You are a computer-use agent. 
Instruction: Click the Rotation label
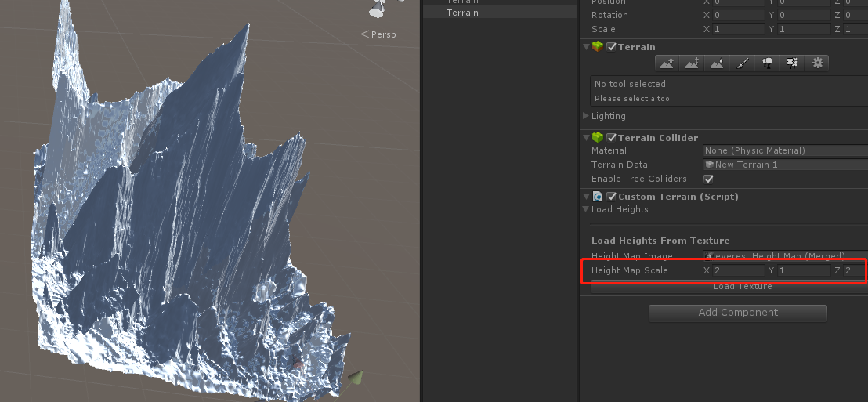point(609,15)
